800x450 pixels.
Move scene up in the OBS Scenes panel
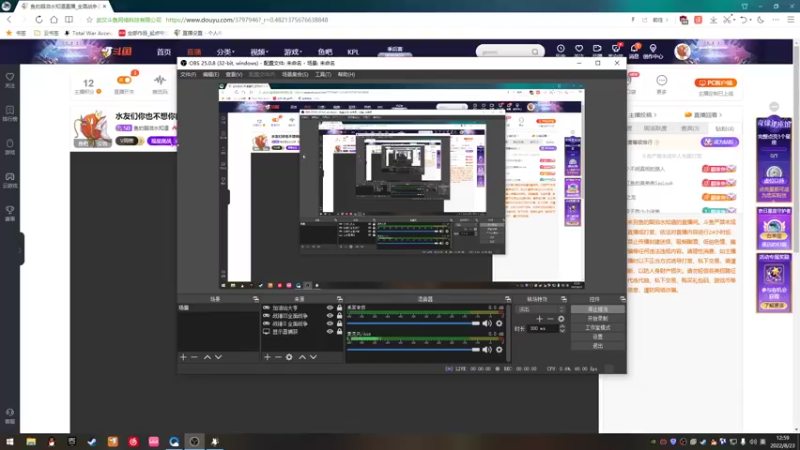click(x=207, y=357)
